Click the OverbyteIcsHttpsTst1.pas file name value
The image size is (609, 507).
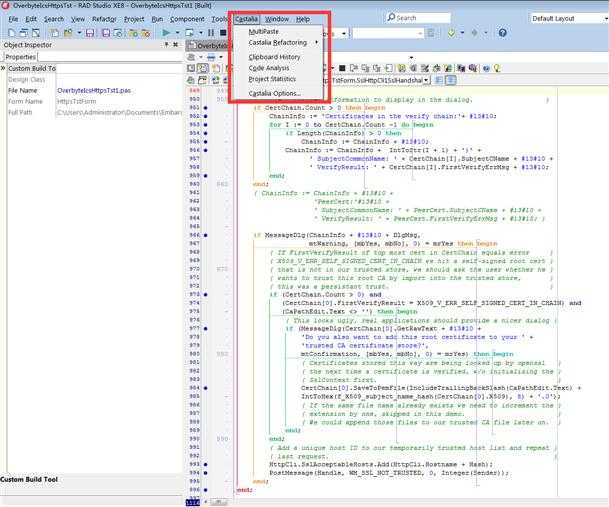point(94,91)
